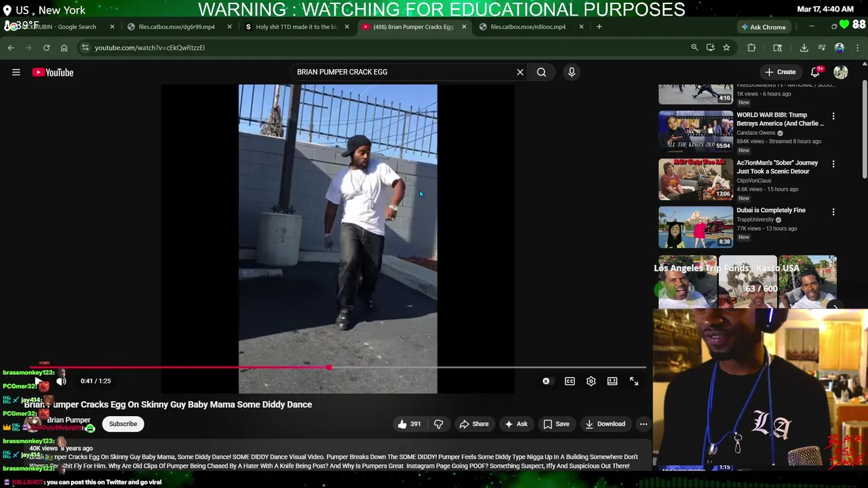Close the dg6r99.mp4 tab
This screenshot has height=488, width=868.
229,26
